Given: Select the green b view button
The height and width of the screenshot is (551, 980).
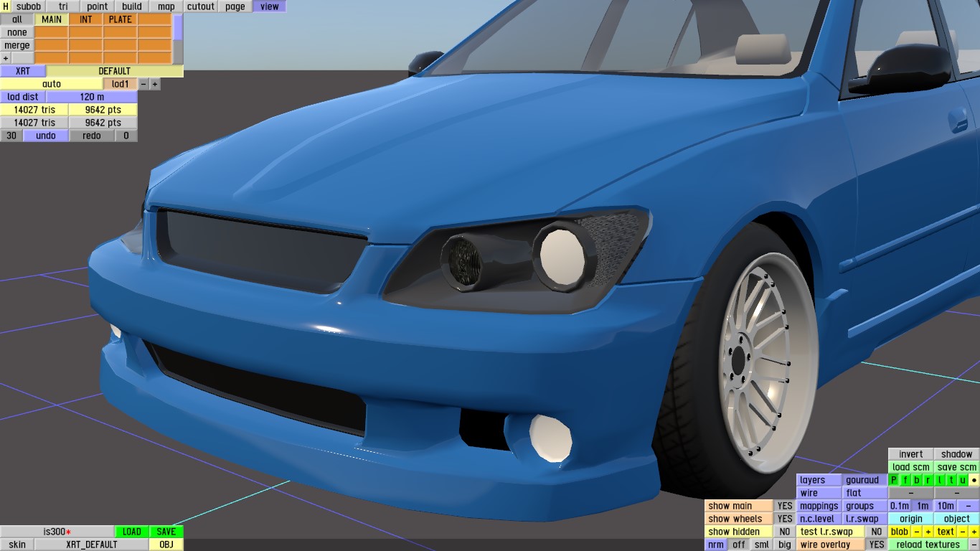Looking at the screenshot, I should click(x=917, y=480).
